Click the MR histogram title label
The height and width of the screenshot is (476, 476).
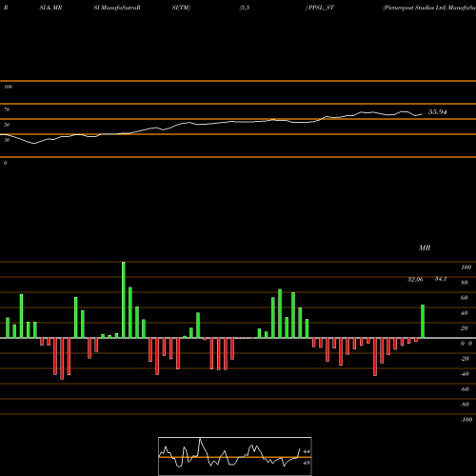click(425, 248)
